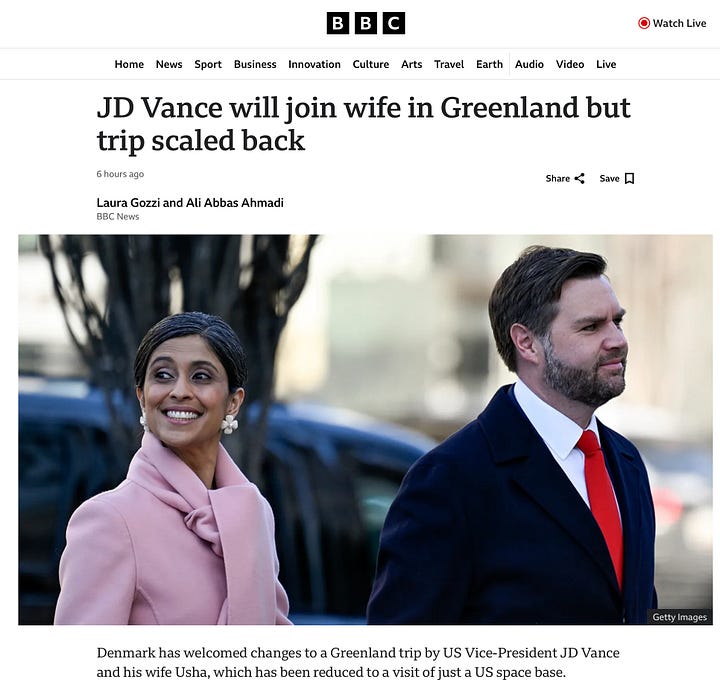Click Live in the navigation bar
This screenshot has height=691, width=720.
[x=606, y=64]
